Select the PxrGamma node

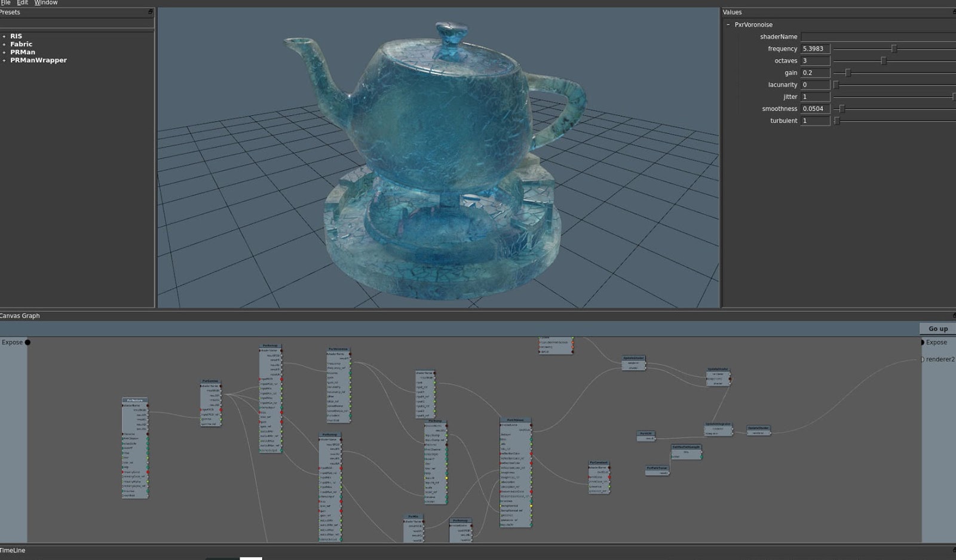tap(210, 382)
